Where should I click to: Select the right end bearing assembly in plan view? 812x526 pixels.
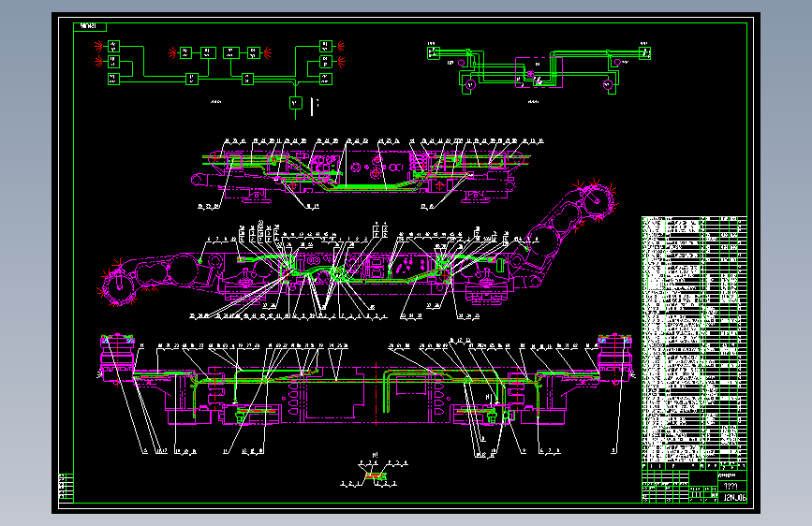pyautogui.click(x=614, y=358)
